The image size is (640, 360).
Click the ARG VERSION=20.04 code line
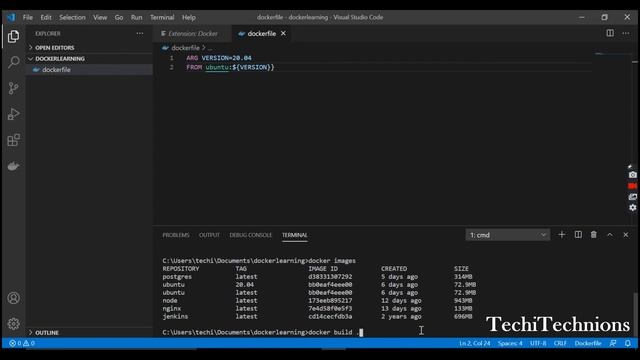[219, 58]
